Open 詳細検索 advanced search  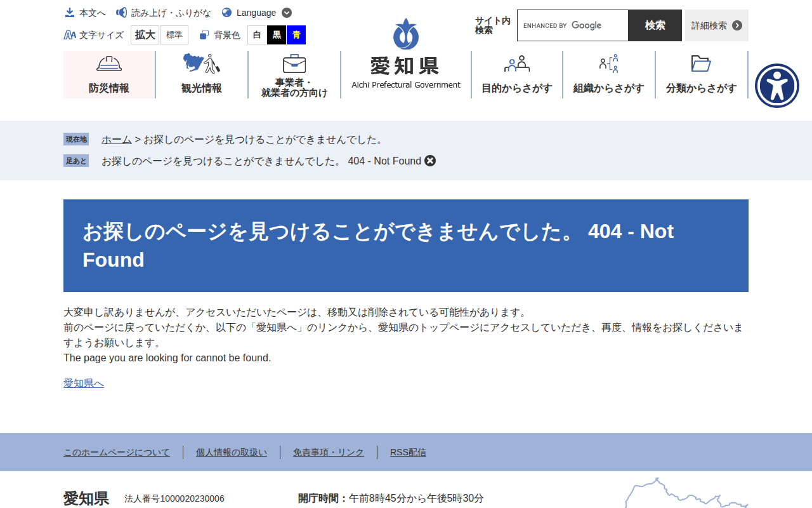(717, 25)
